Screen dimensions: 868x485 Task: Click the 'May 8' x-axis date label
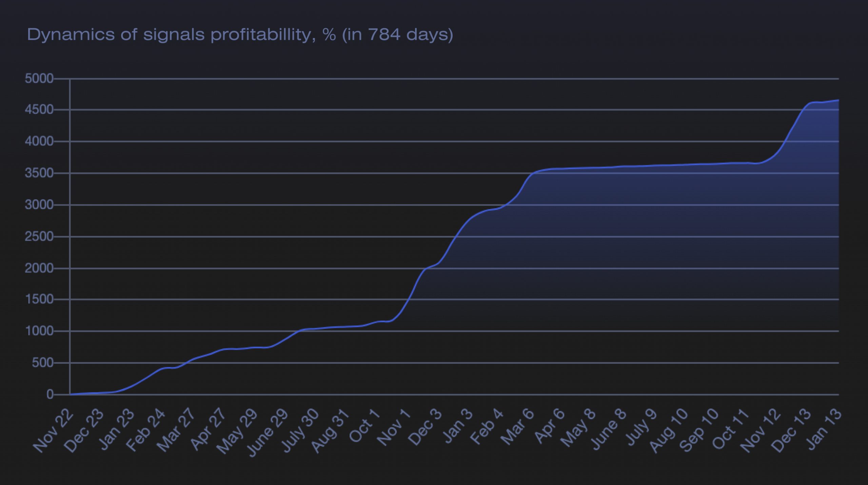point(578,428)
